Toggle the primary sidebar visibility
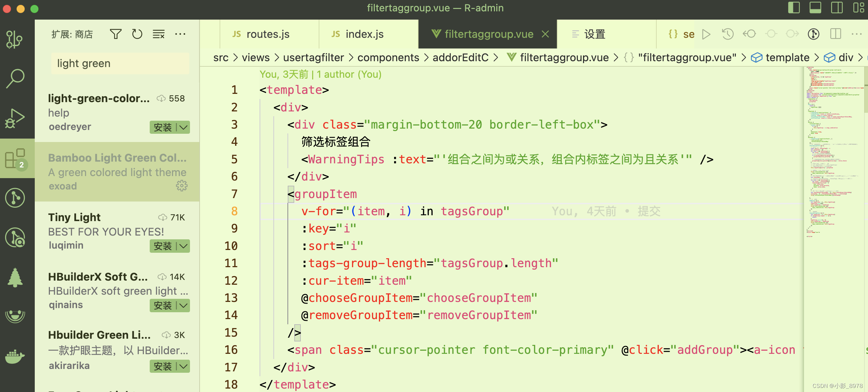This screenshot has width=868, height=392. click(794, 8)
